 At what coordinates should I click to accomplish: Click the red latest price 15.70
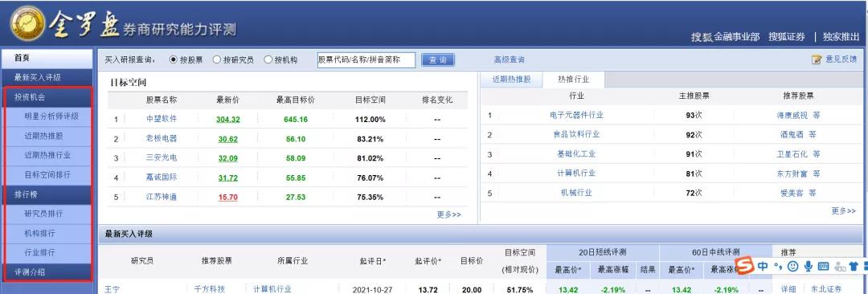pos(228,197)
